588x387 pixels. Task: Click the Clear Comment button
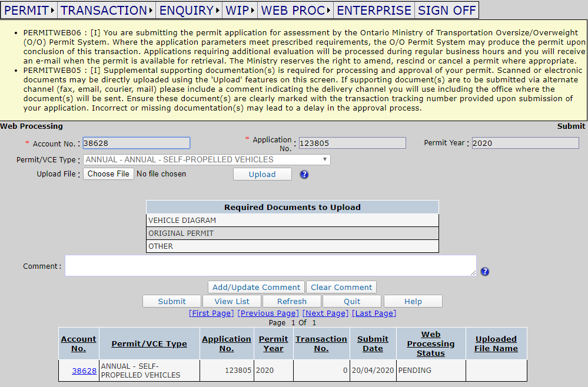[x=341, y=288]
